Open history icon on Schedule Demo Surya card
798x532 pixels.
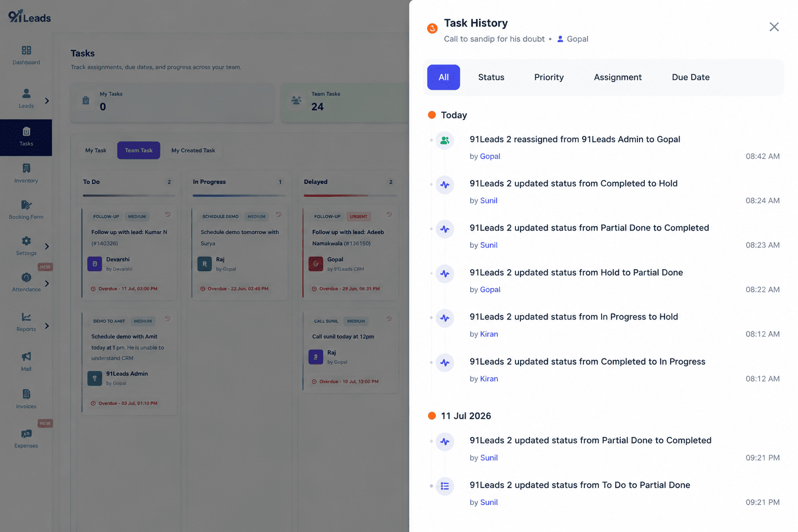click(x=278, y=215)
